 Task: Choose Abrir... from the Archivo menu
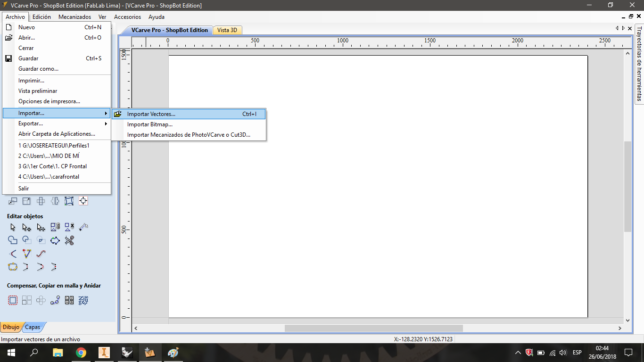(x=57, y=38)
